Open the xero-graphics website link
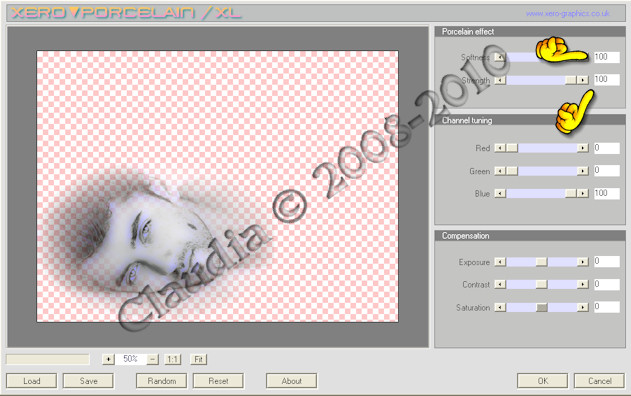This screenshot has height=396, width=631. click(567, 14)
